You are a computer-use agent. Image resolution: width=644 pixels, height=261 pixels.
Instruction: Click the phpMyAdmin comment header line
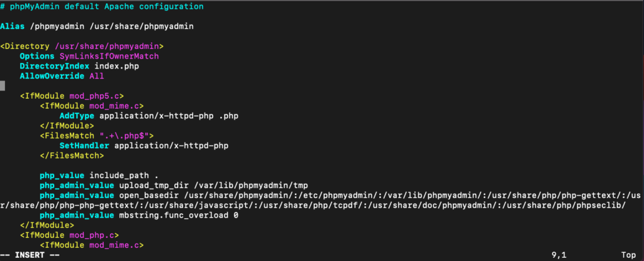coord(102,6)
